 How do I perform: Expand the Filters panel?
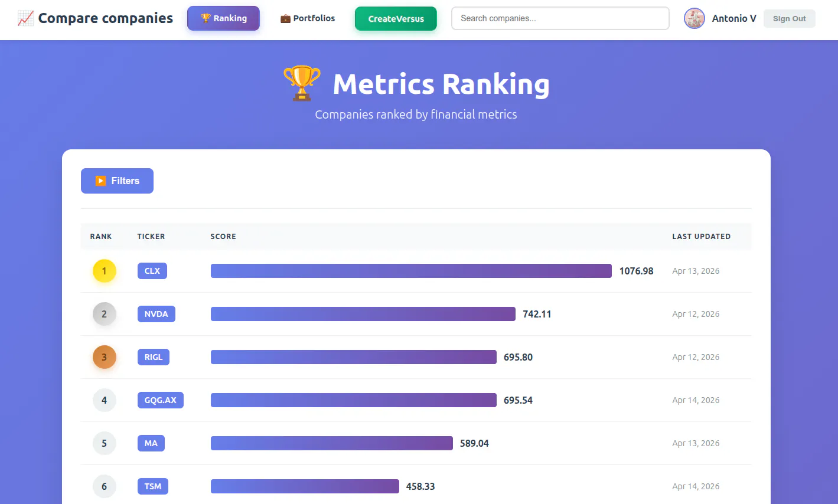[x=117, y=181]
